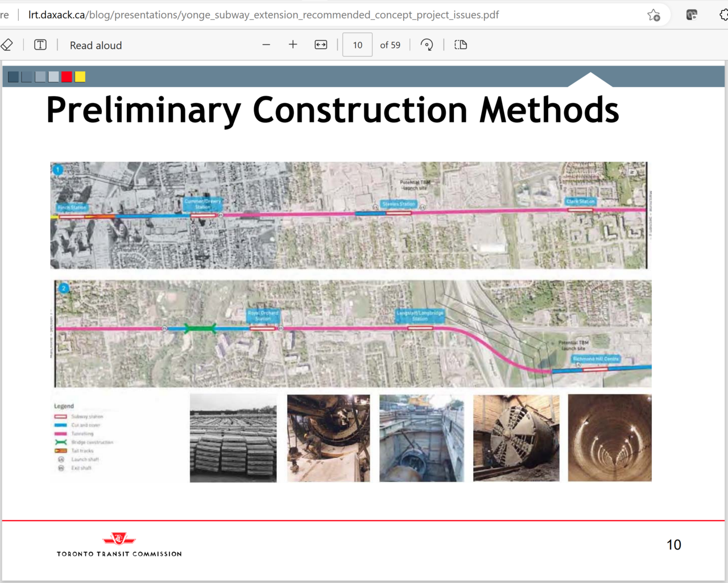Click the Richmond Hill Centre map label
Viewport: 728px width, 583px height.
(x=595, y=359)
